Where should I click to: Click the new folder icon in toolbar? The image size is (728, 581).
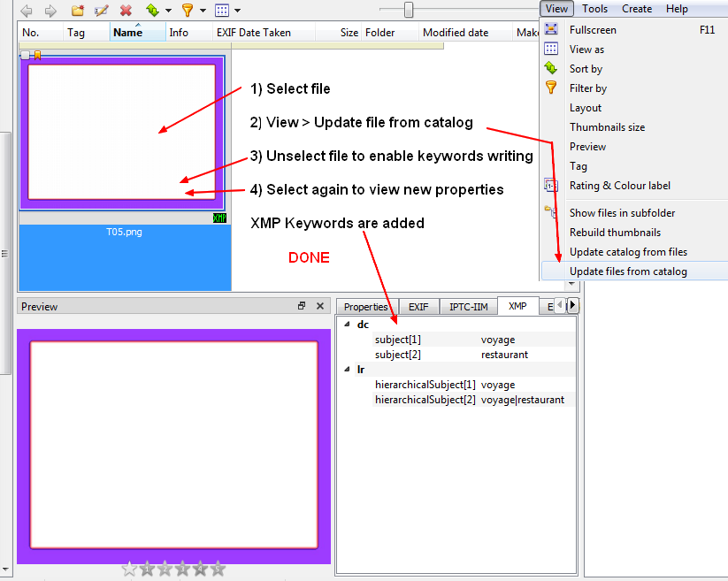[x=78, y=11]
